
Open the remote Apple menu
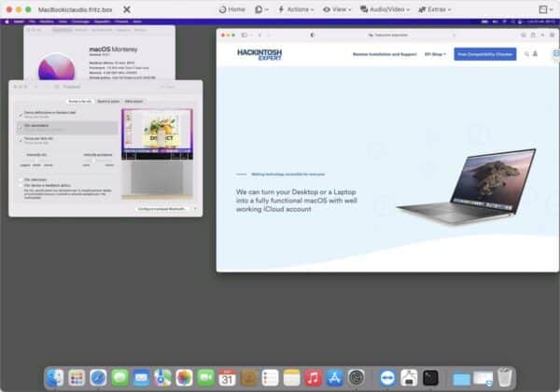point(7,21)
